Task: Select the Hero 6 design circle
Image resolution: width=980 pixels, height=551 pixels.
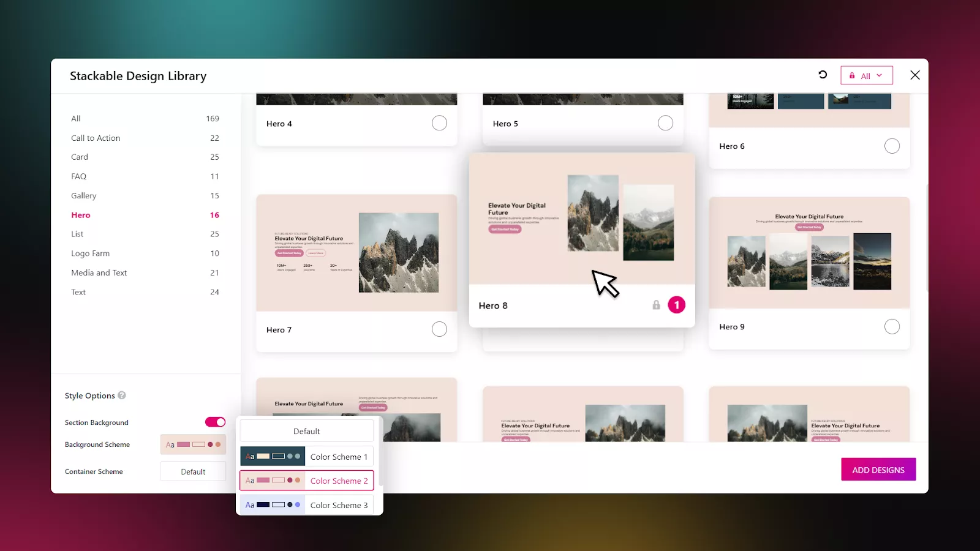Action: pos(892,146)
